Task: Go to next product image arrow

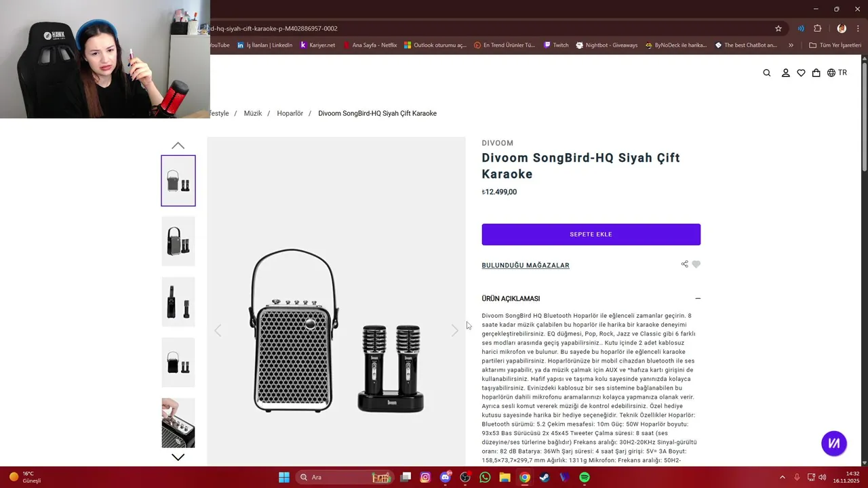Action: [454, 331]
